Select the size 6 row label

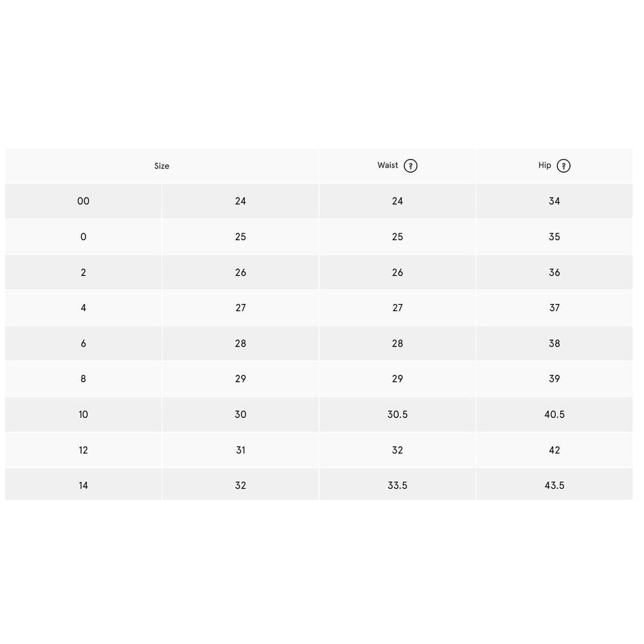point(83,343)
